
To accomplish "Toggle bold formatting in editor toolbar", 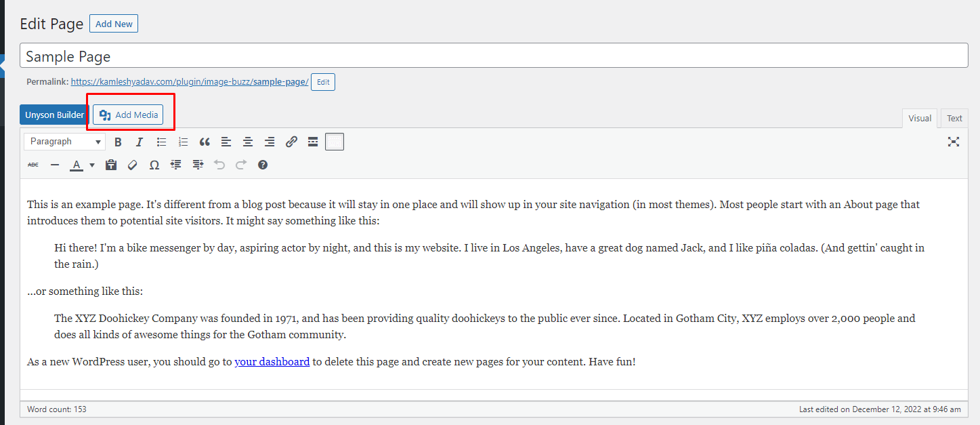I will [118, 142].
